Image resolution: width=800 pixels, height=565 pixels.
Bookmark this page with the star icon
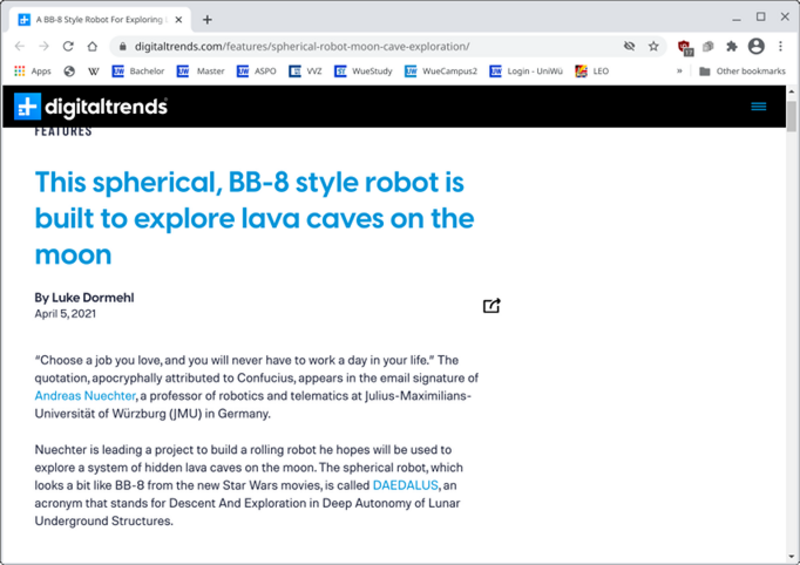654,46
